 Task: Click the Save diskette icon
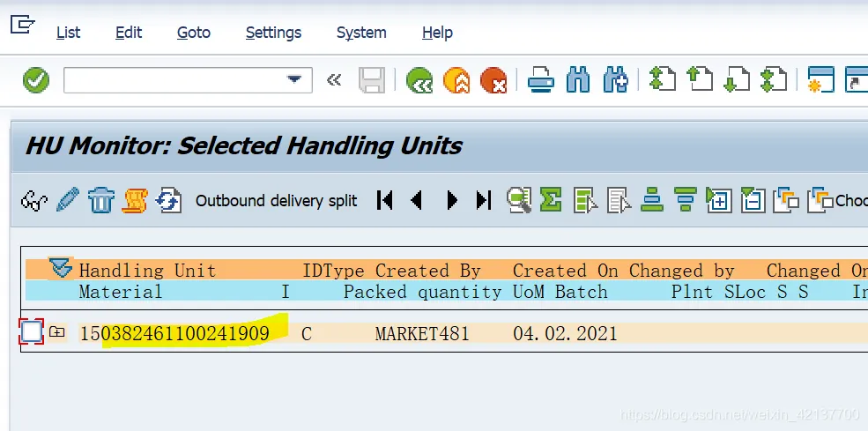click(x=372, y=80)
